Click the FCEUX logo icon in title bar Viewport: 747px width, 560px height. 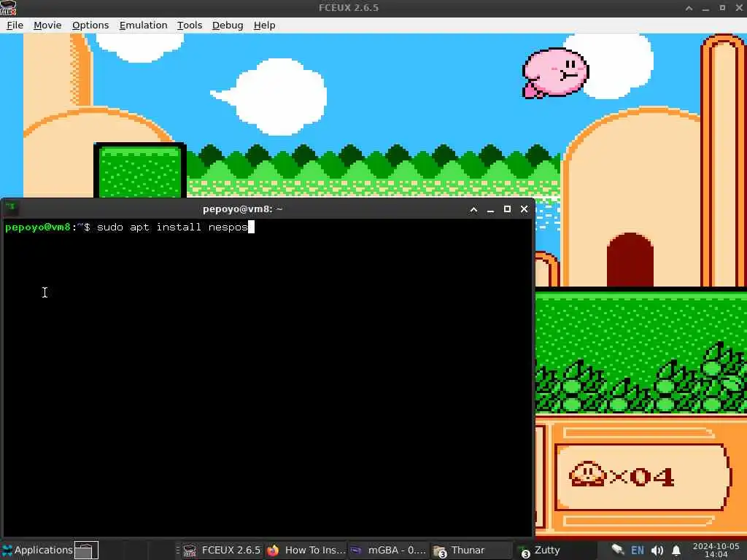[x=8, y=8]
